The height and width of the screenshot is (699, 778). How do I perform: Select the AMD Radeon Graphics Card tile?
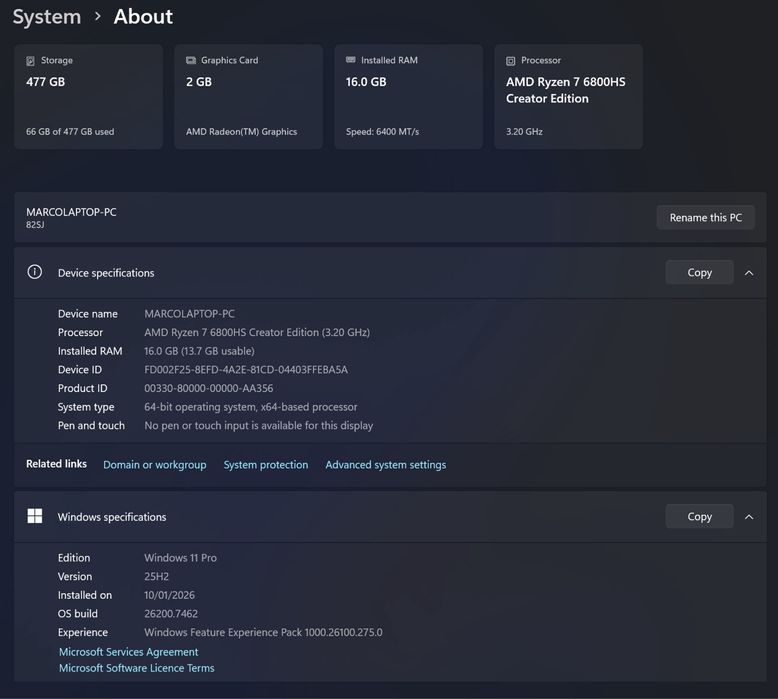click(x=248, y=97)
